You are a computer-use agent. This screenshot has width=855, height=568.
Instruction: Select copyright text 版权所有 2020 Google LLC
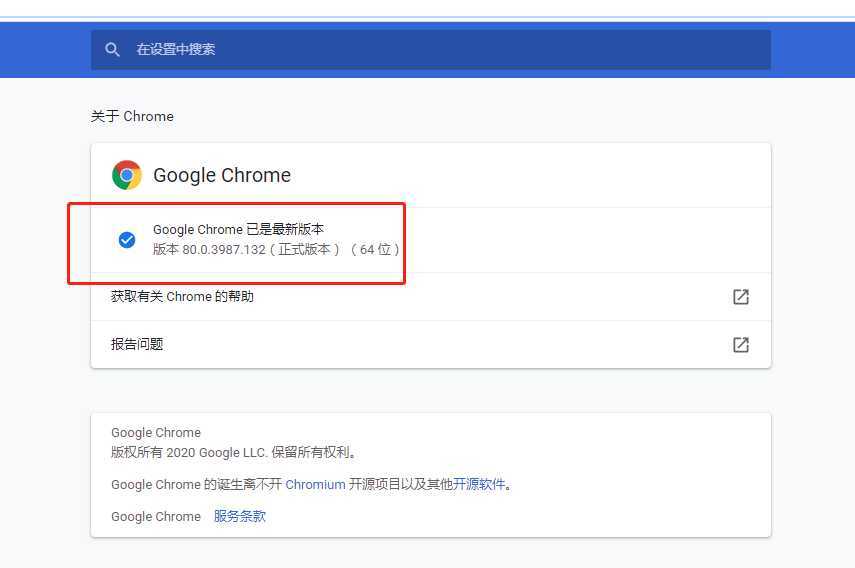click(189, 452)
